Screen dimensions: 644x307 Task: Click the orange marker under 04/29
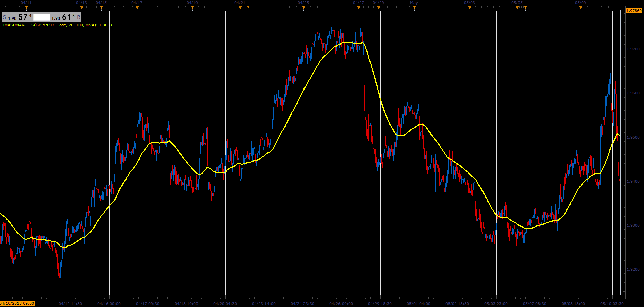click(379, 7)
